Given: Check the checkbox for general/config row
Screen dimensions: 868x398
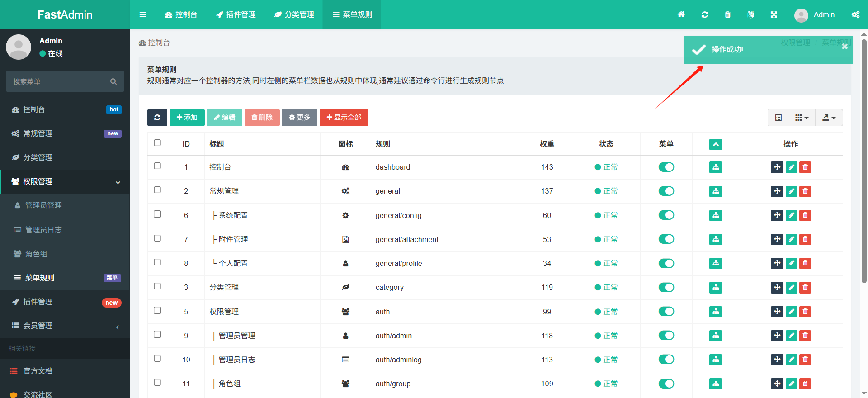Looking at the screenshot, I should click(157, 214).
